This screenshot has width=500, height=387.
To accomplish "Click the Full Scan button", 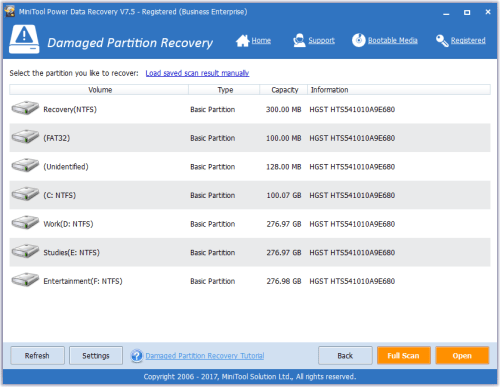I will click(404, 356).
